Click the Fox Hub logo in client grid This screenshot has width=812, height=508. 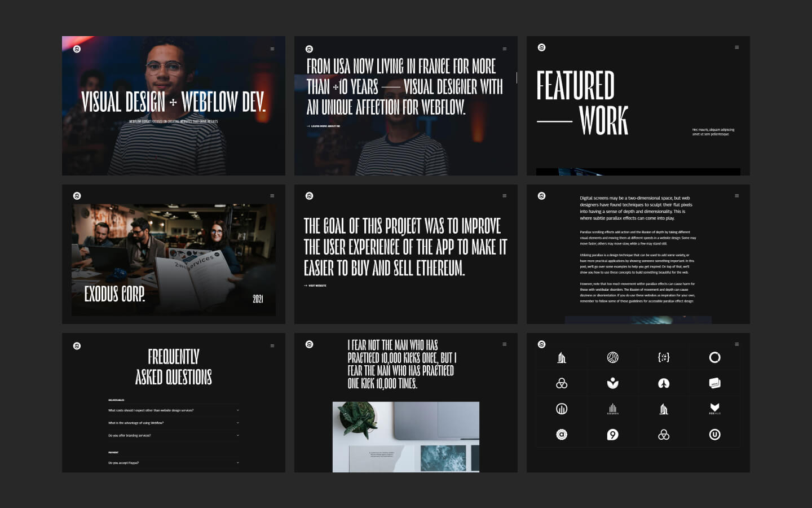click(714, 409)
